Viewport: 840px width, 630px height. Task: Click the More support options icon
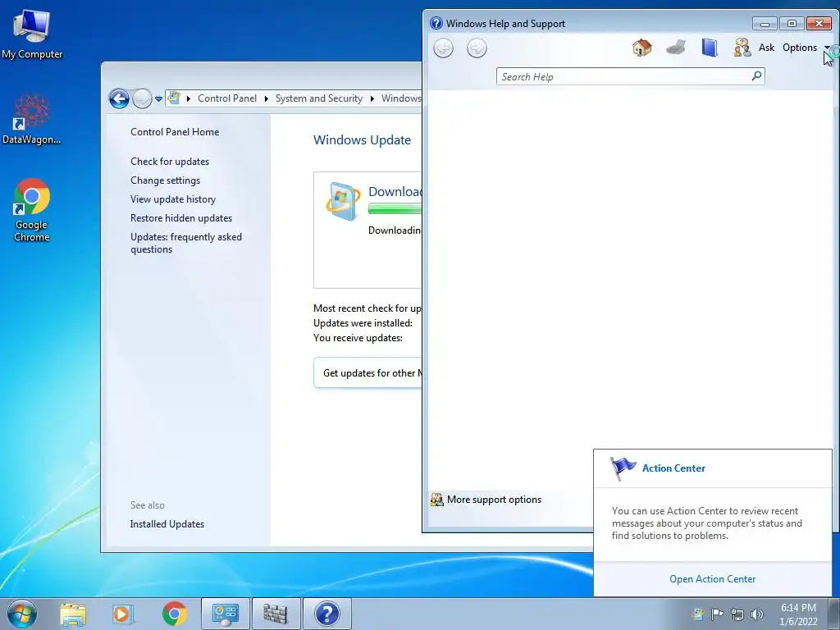pos(436,500)
